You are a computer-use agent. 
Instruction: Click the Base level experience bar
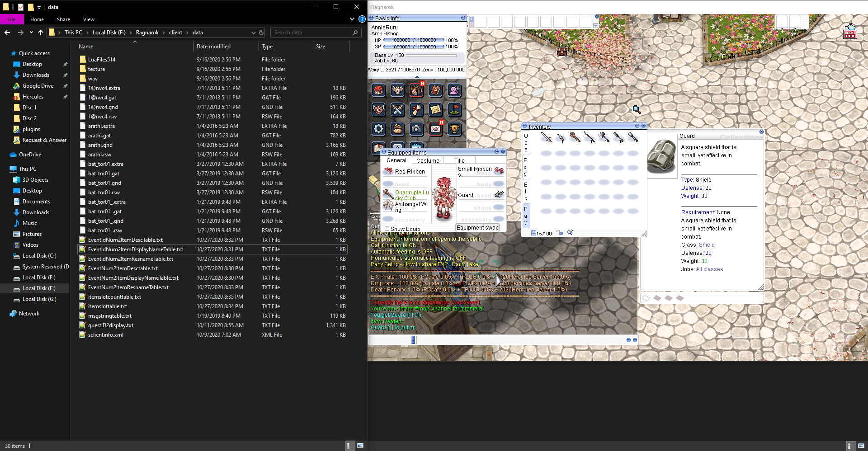pos(431,55)
